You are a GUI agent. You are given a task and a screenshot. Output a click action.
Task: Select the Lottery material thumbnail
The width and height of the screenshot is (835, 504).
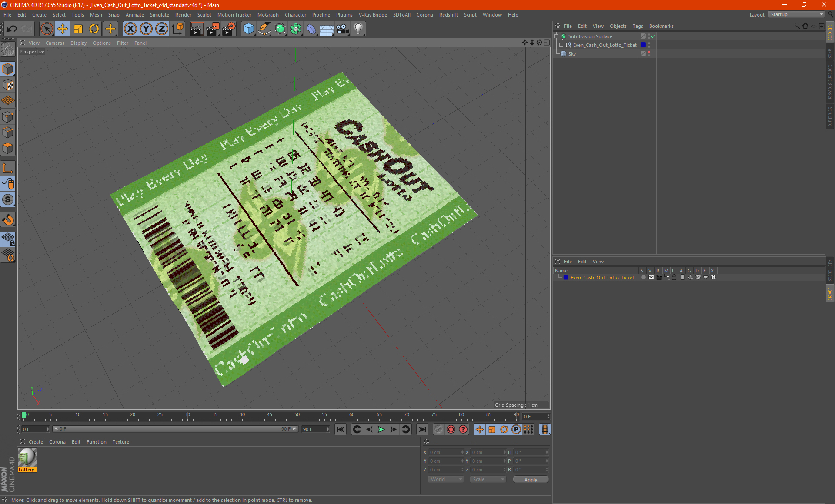point(27,457)
